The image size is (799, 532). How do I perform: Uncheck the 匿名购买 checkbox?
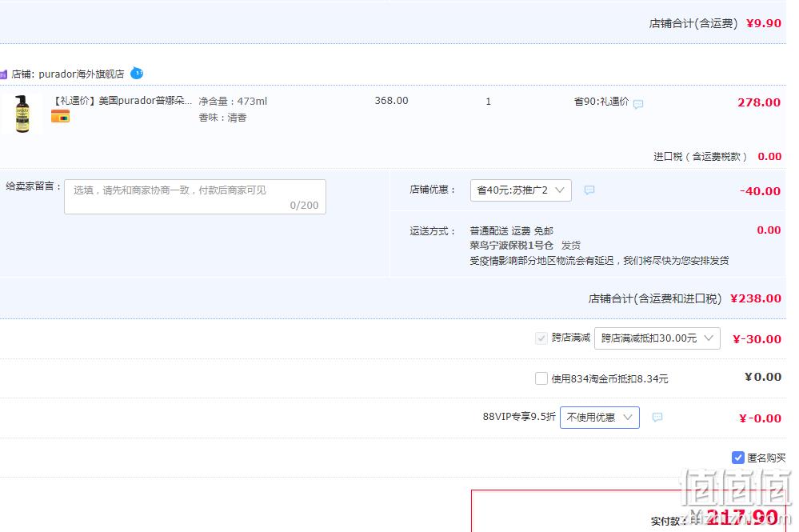click(x=737, y=458)
